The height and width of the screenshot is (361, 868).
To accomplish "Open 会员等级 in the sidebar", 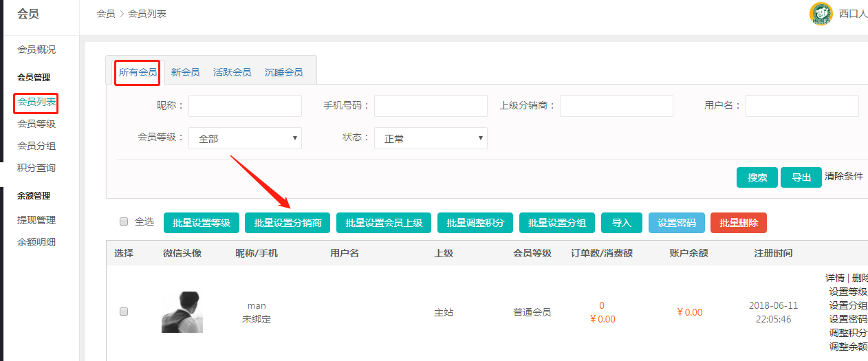I will pyautogui.click(x=36, y=124).
